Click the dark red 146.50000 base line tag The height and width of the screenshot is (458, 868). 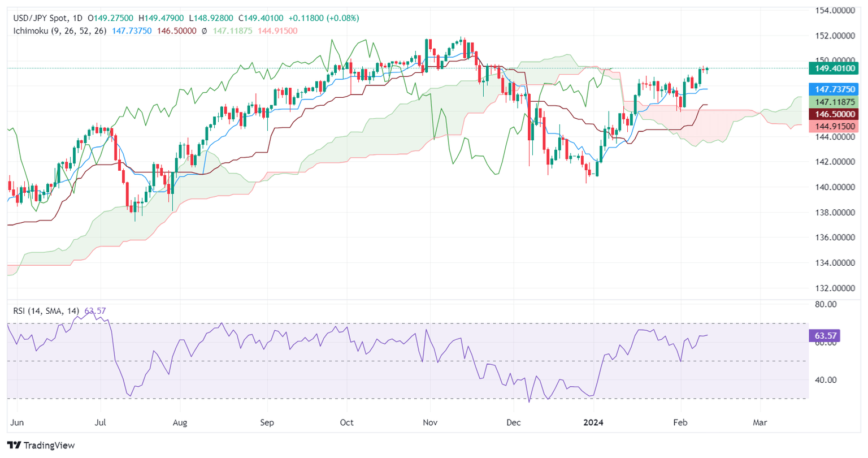pos(834,114)
